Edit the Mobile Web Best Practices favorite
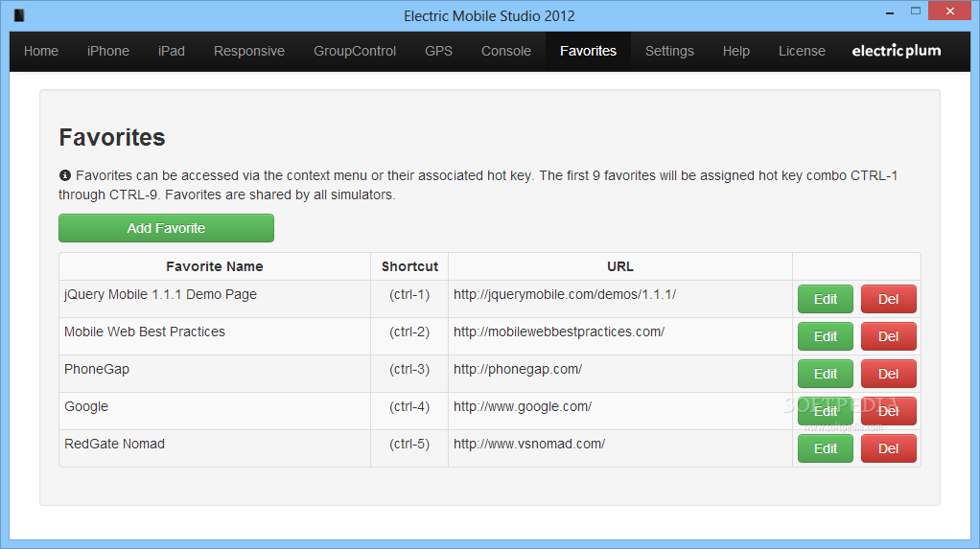 click(x=825, y=336)
